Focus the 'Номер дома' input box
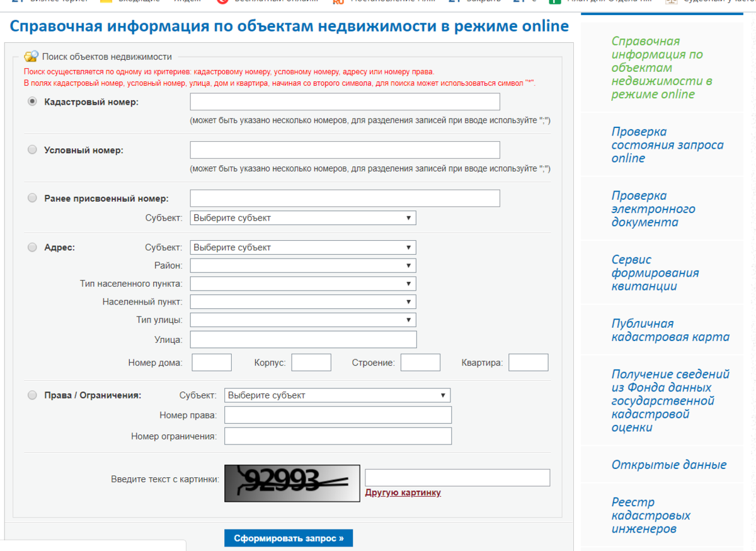 pos(212,362)
